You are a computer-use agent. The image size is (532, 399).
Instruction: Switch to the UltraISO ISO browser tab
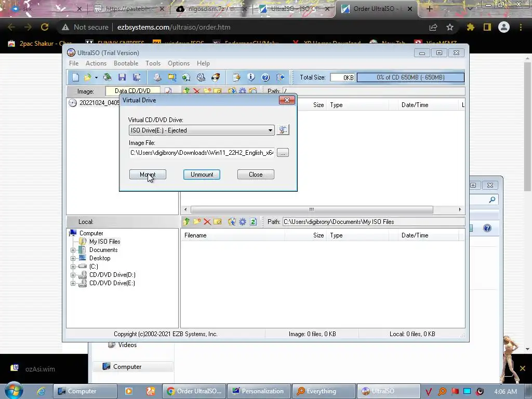(294, 9)
